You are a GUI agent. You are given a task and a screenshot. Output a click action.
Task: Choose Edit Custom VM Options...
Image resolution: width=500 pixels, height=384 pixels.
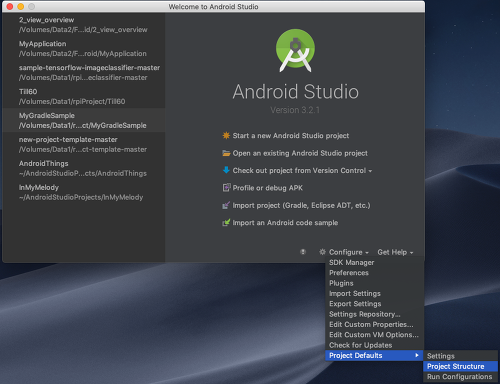pyautogui.click(x=374, y=335)
